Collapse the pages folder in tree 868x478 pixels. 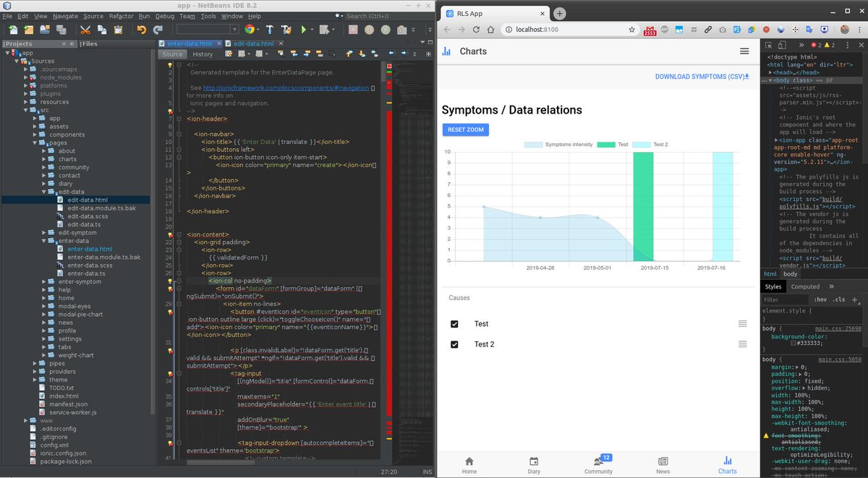coord(35,142)
